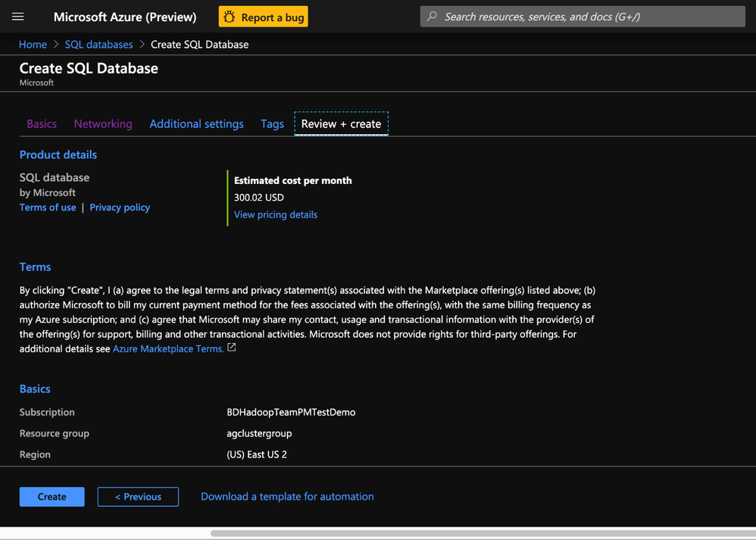
Task: Open SQL databases breadcrumb link
Action: tap(98, 45)
